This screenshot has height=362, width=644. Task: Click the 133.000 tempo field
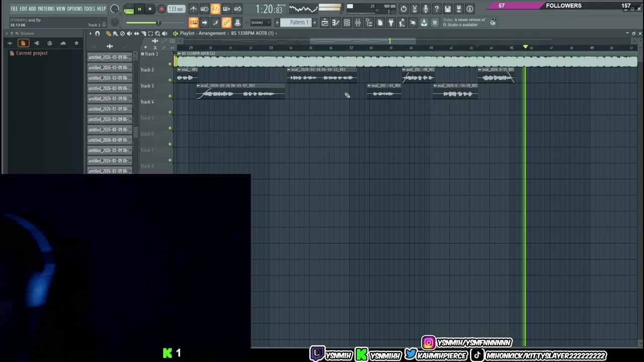tap(176, 9)
